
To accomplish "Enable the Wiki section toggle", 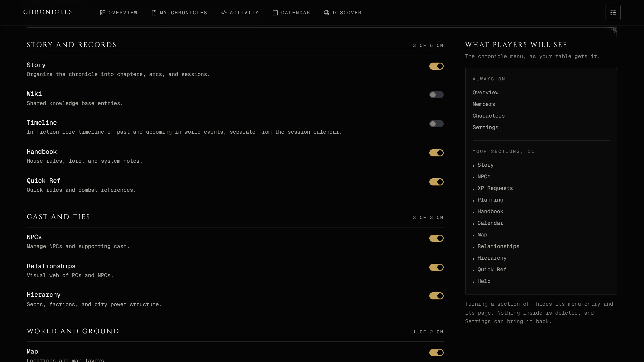I will pyautogui.click(x=436, y=95).
